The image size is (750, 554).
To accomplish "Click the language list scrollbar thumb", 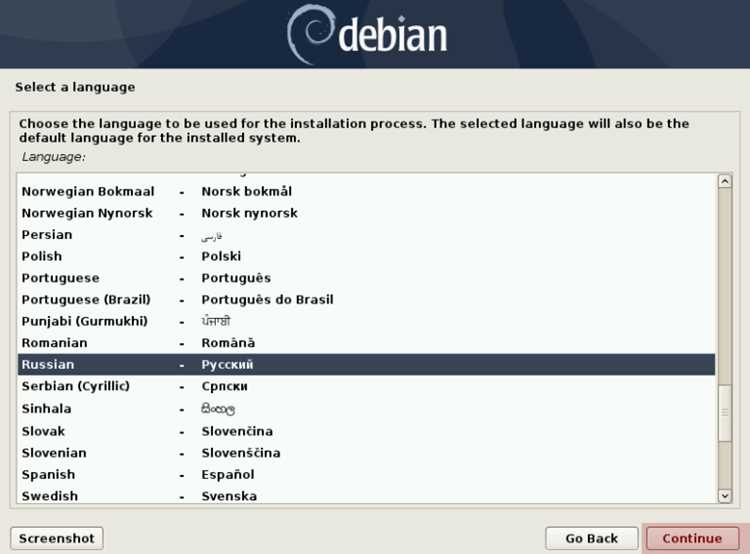I will 725,412.
